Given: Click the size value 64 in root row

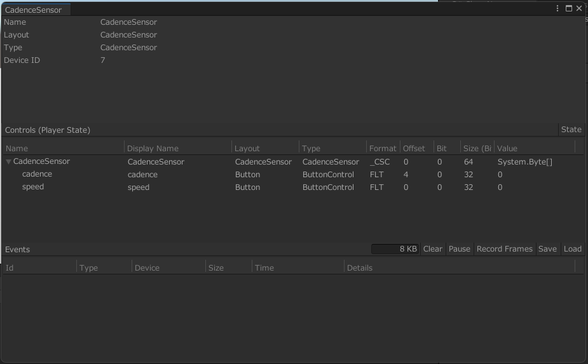Looking at the screenshot, I should (468, 162).
